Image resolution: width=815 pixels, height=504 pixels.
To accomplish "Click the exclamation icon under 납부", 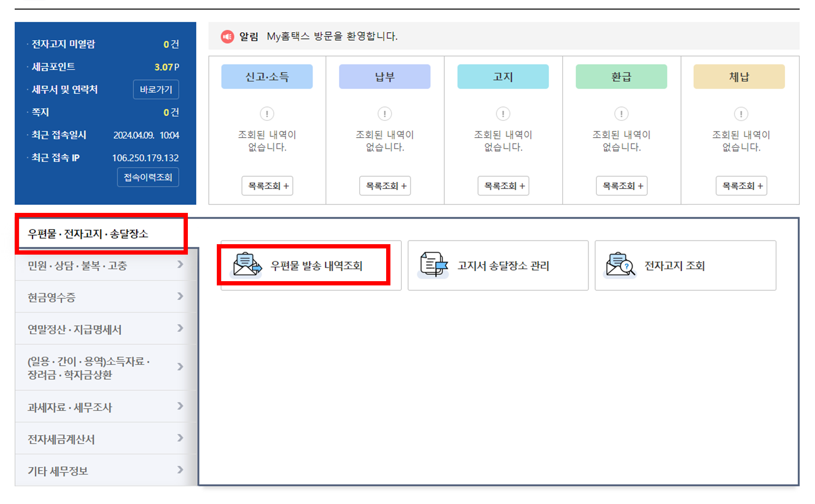I will tap(385, 114).
